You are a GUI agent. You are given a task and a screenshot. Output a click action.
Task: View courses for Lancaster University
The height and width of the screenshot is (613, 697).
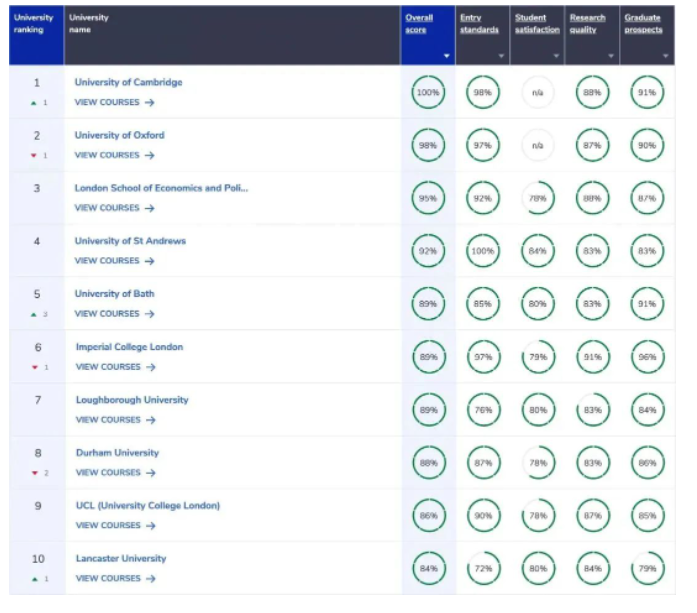pos(116,578)
